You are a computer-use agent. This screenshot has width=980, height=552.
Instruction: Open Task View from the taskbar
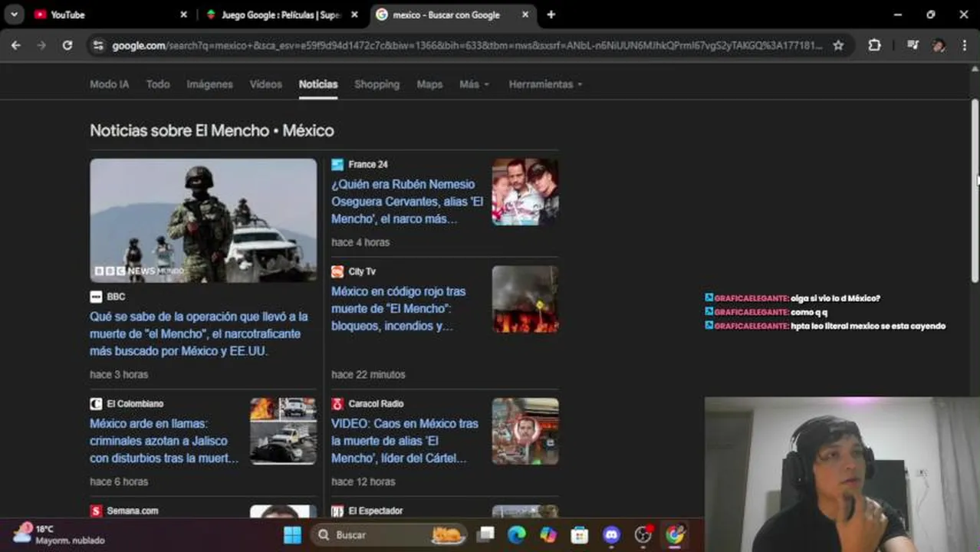coord(485,534)
